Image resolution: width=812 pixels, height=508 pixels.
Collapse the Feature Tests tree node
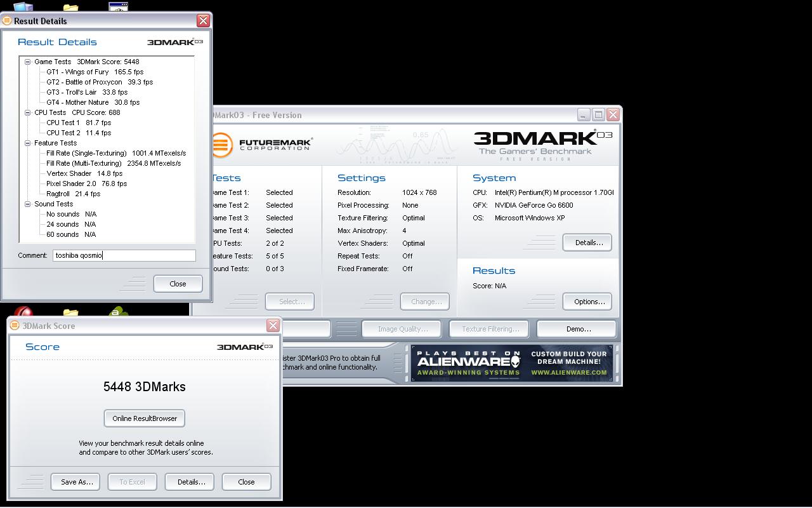click(28, 143)
